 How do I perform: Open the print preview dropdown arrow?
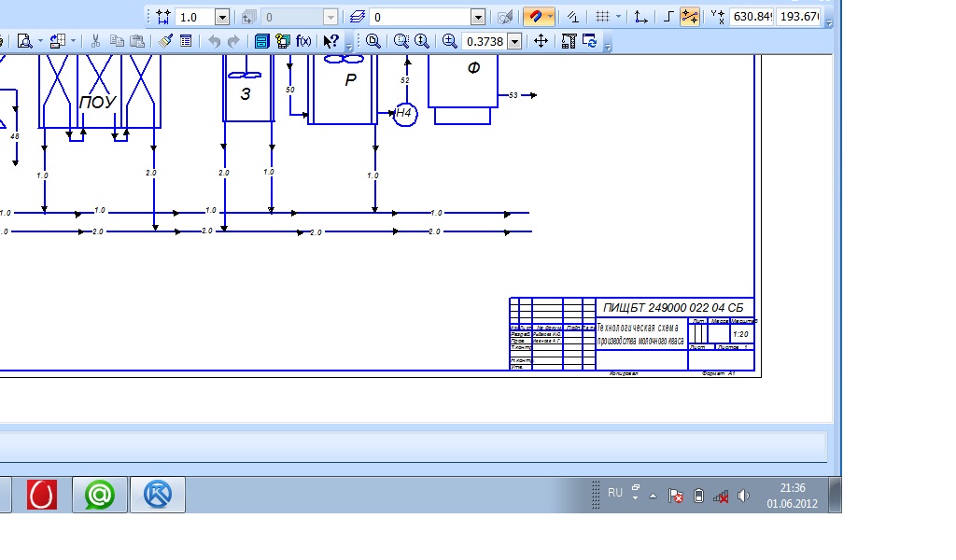coord(40,41)
